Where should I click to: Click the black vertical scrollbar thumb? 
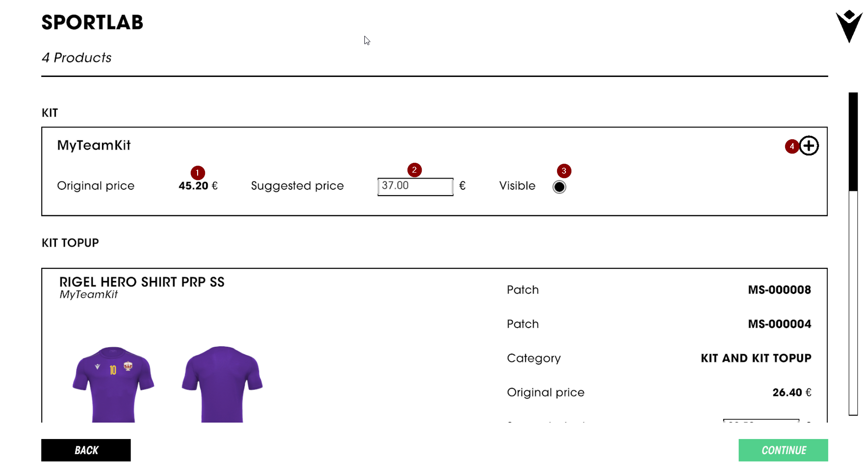(x=853, y=141)
